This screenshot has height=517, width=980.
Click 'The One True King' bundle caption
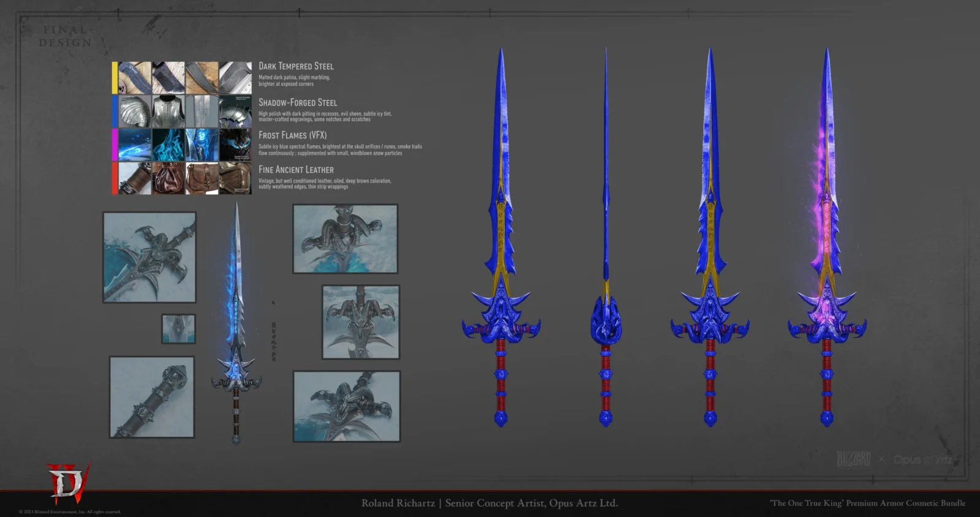[868, 503]
